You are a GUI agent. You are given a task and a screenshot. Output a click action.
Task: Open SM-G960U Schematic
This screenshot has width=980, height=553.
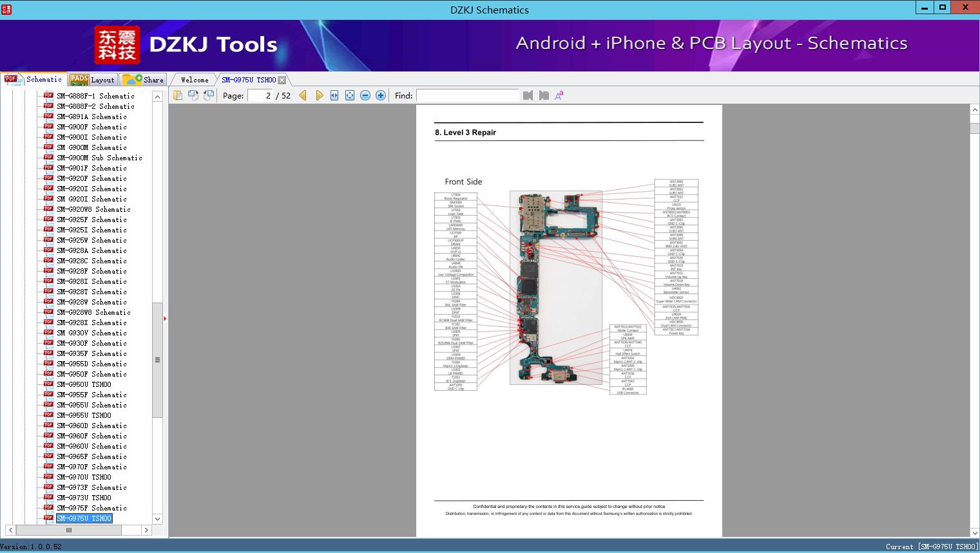click(91, 446)
